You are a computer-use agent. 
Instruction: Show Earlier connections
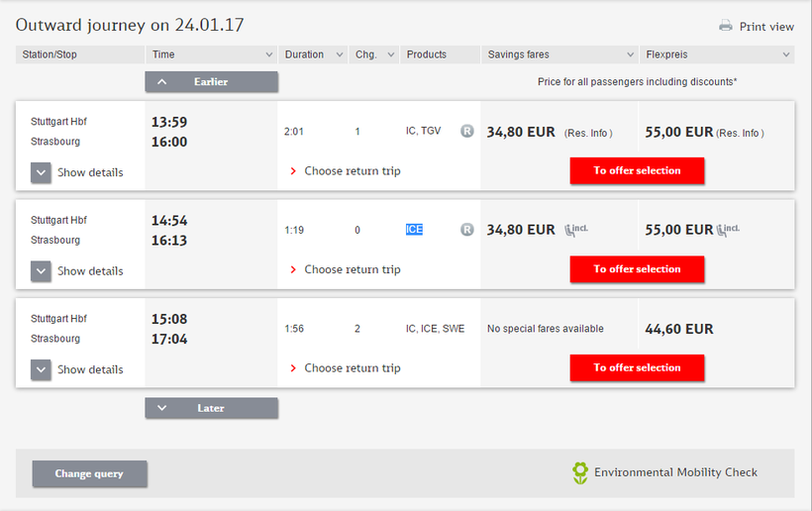click(211, 82)
